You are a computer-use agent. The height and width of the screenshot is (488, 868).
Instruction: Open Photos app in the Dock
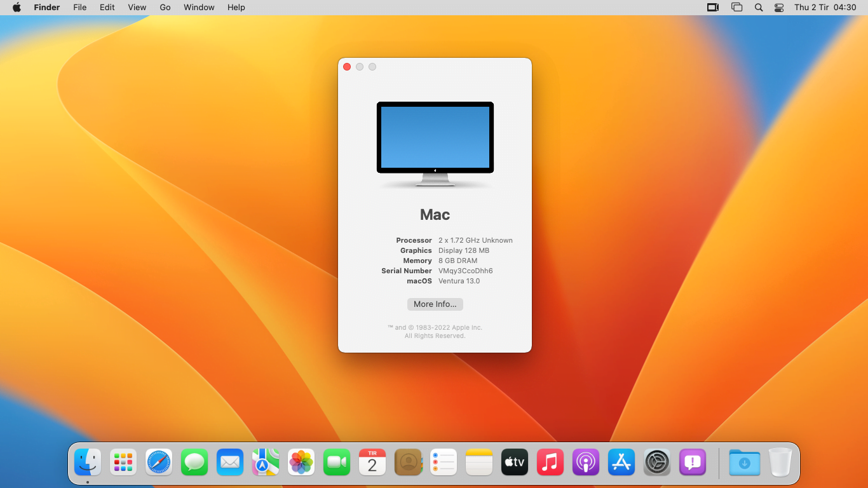pos(301,462)
